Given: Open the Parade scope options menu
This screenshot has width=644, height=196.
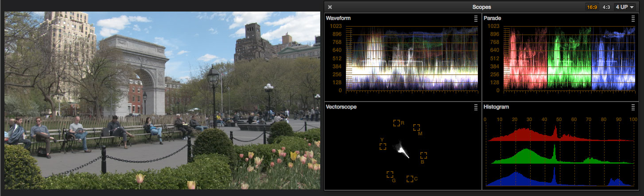Looking at the screenshot, I should pos(633,19).
